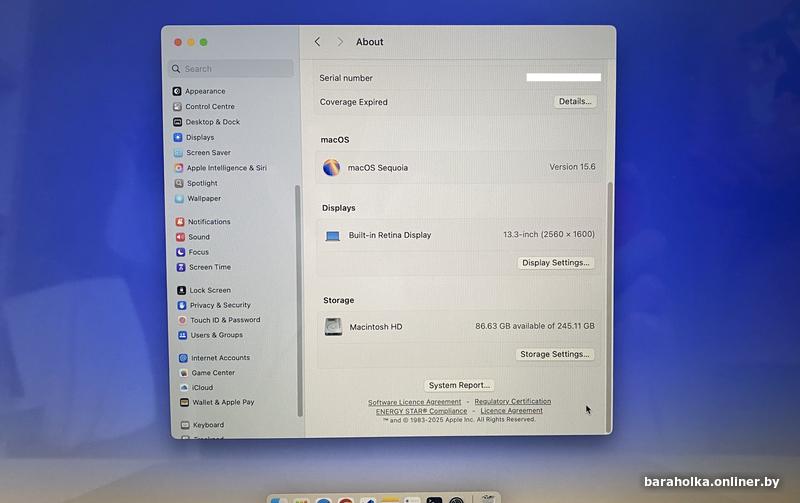Click the Built-in Retina Display laptop icon
The image size is (800, 503).
tap(333, 236)
